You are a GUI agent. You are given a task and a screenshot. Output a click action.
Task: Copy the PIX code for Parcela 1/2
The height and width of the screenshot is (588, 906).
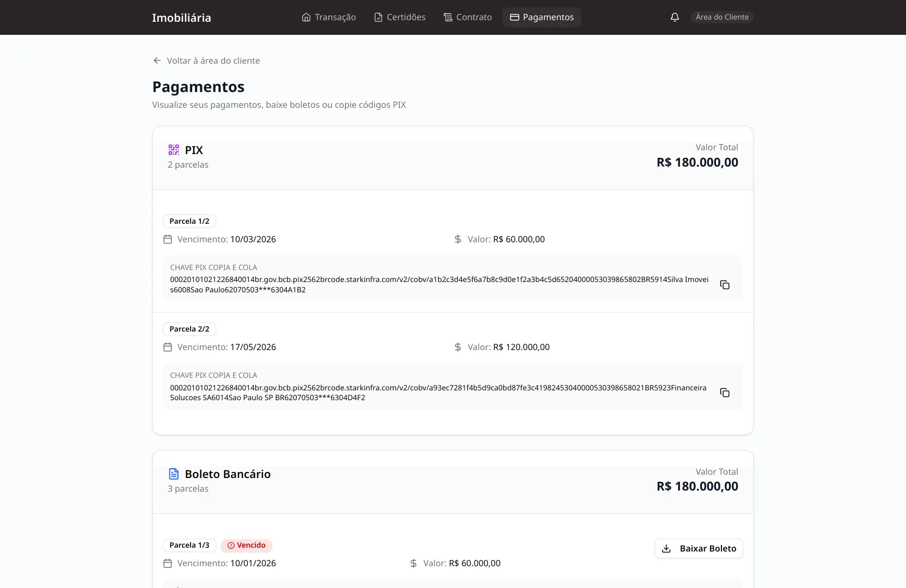click(725, 285)
